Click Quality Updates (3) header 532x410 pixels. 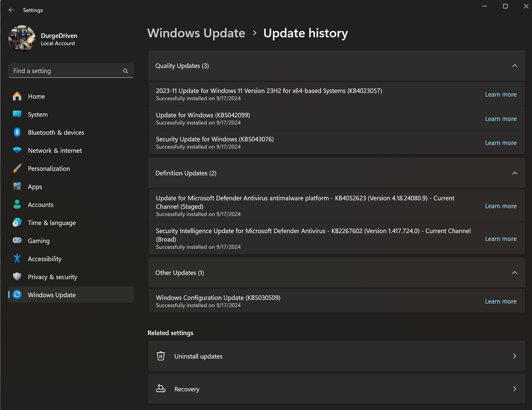pyautogui.click(x=337, y=66)
